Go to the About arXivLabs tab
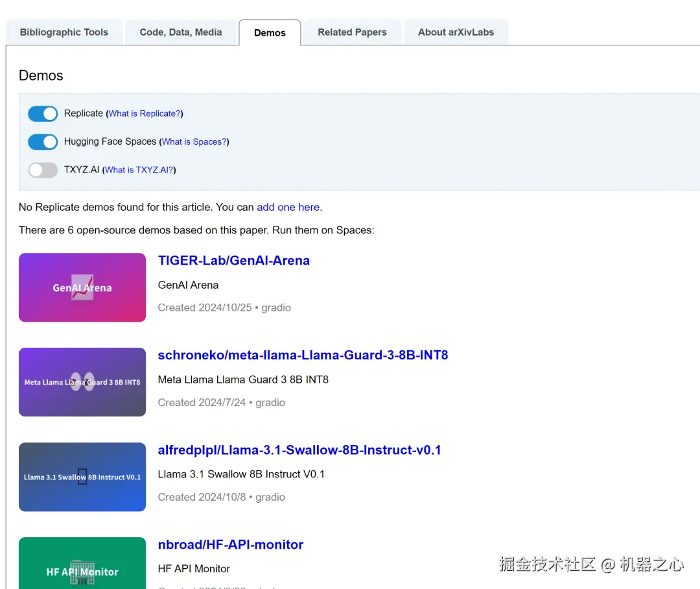Viewport: 700px width, 589px height. (x=456, y=32)
